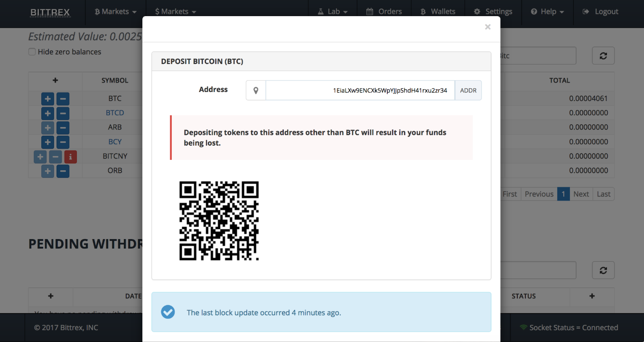644x342 pixels.
Task: Open the Lab dropdown menu
Action: click(x=333, y=11)
